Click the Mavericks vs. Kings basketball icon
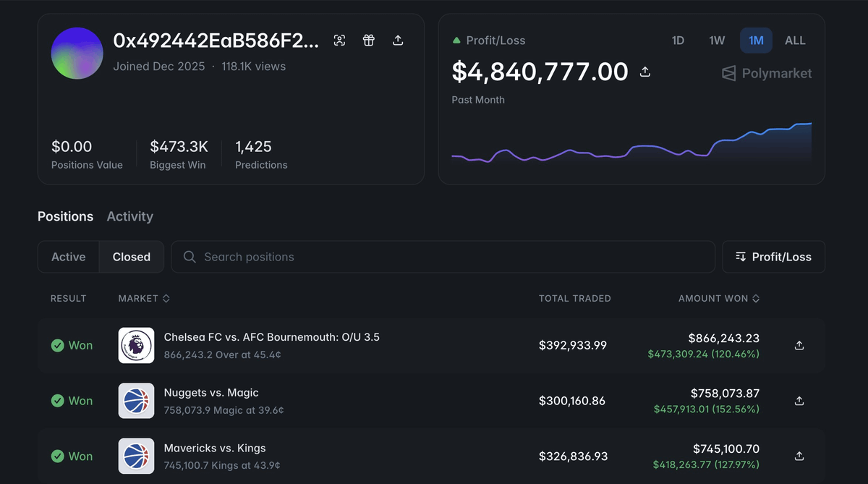This screenshot has height=484, width=868. click(136, 456)
